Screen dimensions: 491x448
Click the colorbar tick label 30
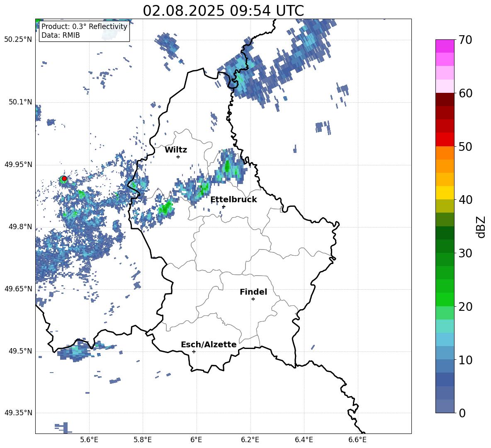pyautogui.click(x=465, y=253)
